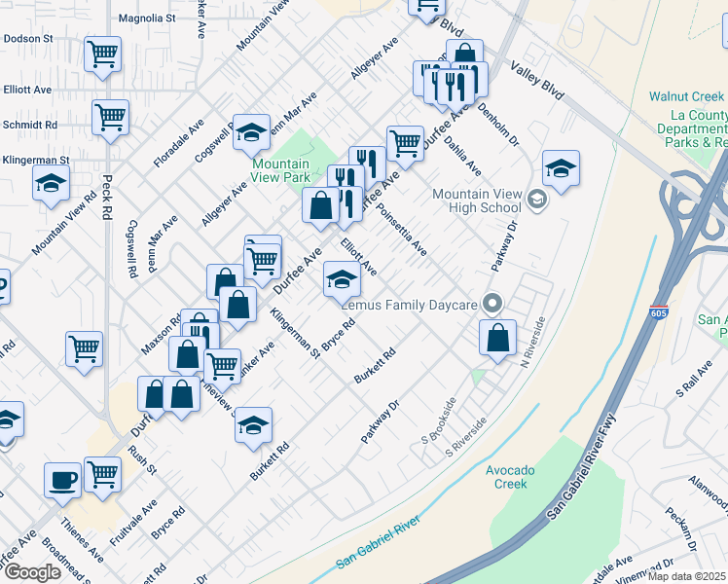This screenshot has height=584, width=728.
Task: Click the shopping bag marker below Mountain View Park
Action: [320, 206]
